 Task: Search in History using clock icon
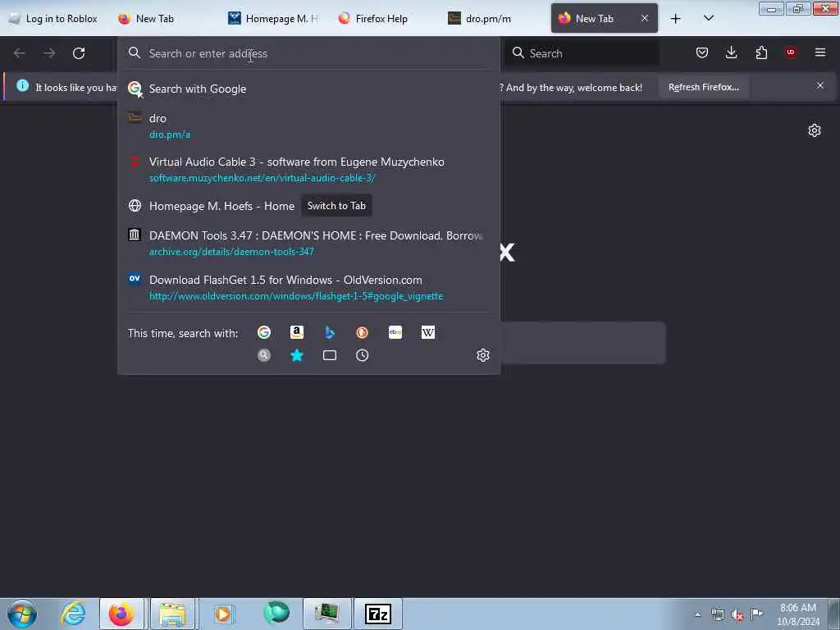[362, 355]
